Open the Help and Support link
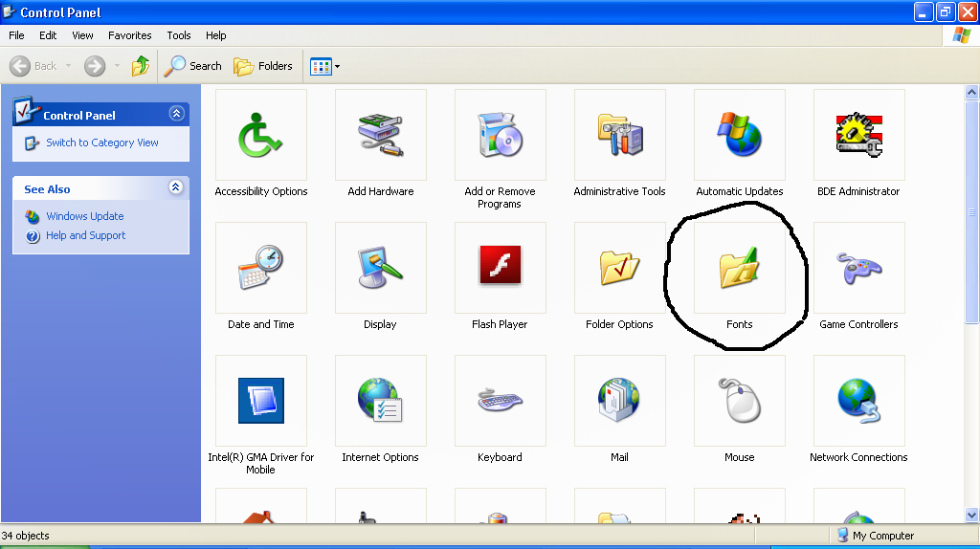 [85, 235]
